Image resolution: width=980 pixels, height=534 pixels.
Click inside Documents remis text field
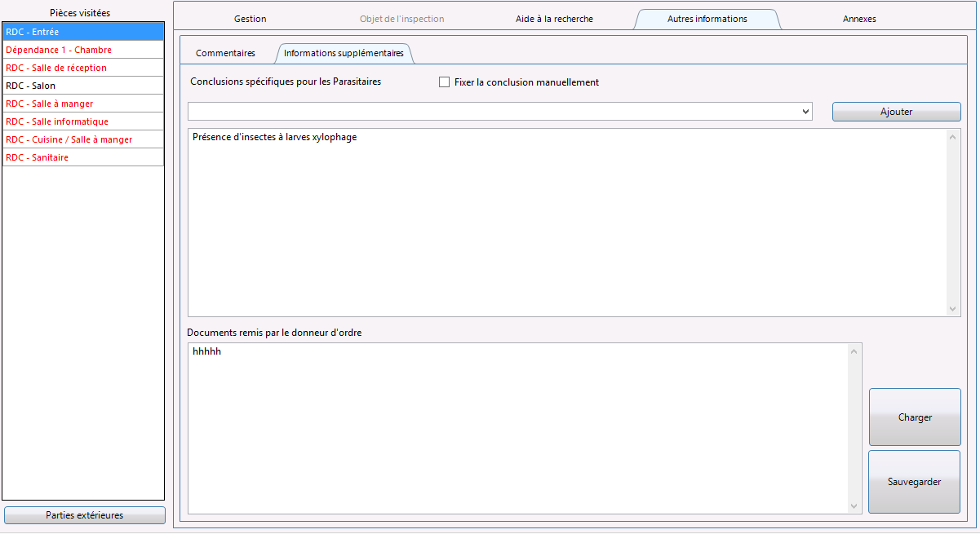point(518,429)
